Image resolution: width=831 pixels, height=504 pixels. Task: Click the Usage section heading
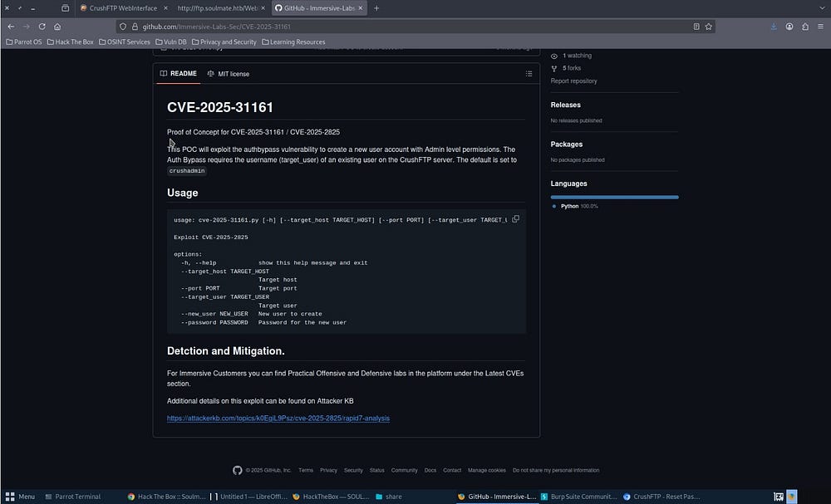[182, 193]
